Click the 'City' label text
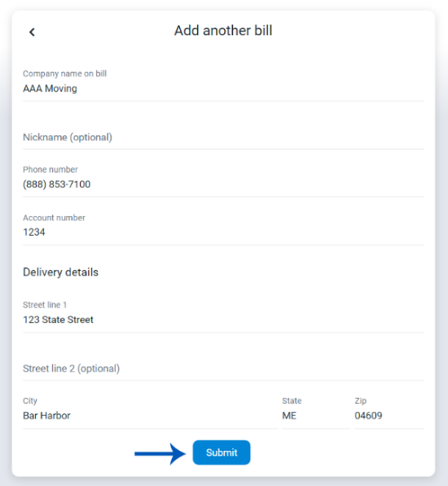The height and width of the screenshot is (486, 448). [x=30, y=400]
